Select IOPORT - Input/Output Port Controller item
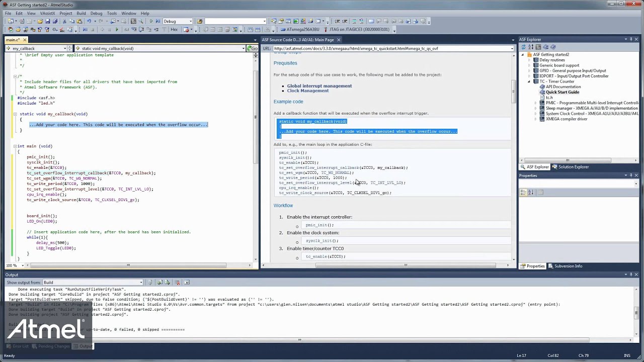The height and width of the screenshot is (362, 644). pyautogui.click(x=574, y=76)
